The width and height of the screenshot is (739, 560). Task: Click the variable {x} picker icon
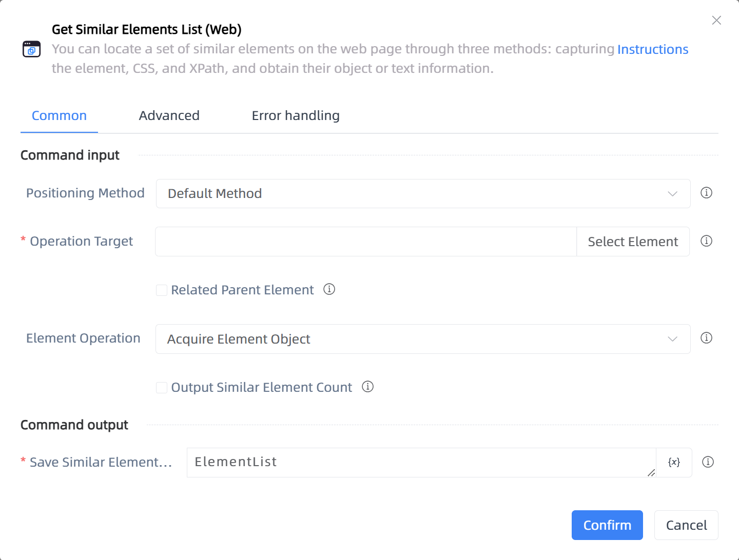[x=674, y=463]
